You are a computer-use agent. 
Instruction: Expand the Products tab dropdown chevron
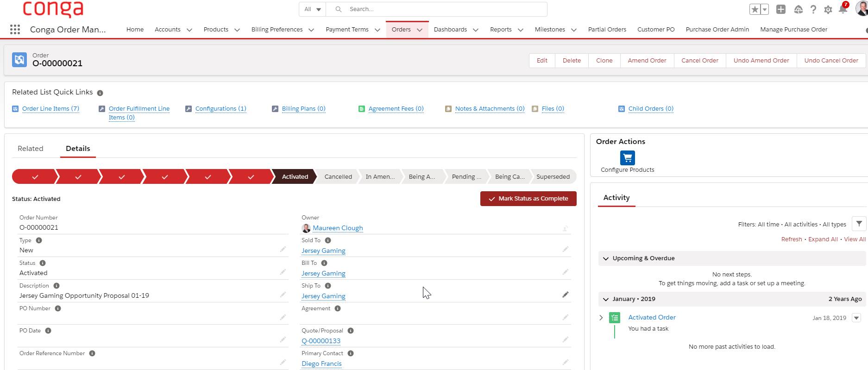coord(237,30)
